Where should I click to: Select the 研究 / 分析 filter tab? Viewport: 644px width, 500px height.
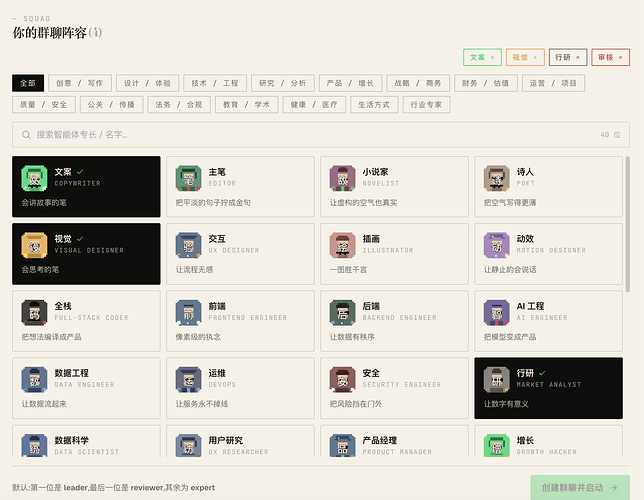click(283, 83)
